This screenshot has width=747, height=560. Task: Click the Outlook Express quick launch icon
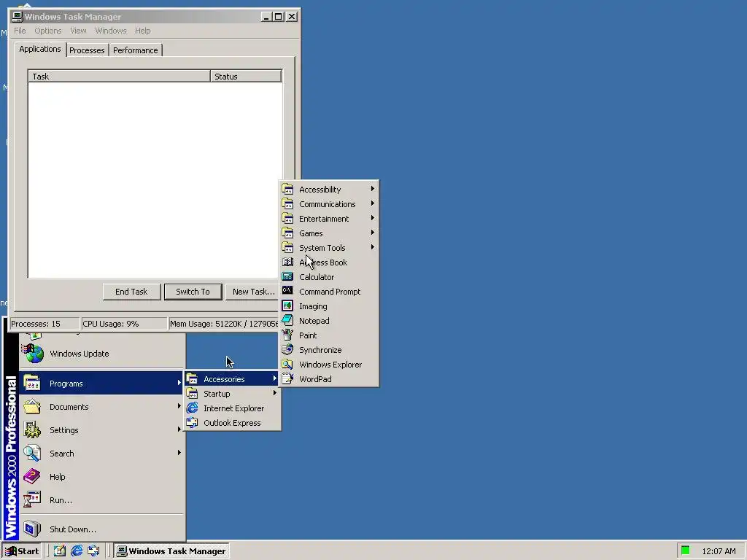[93, 551]
